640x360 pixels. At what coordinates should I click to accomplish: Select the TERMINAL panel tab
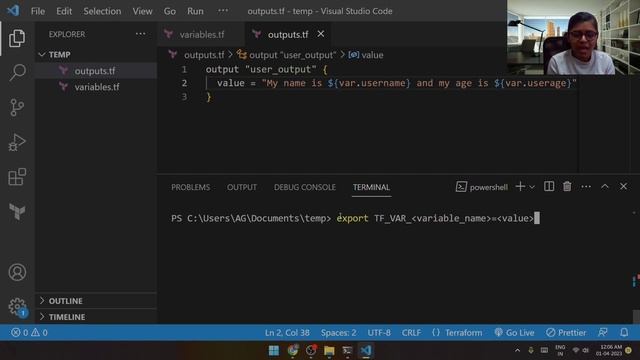pos(371,187)
